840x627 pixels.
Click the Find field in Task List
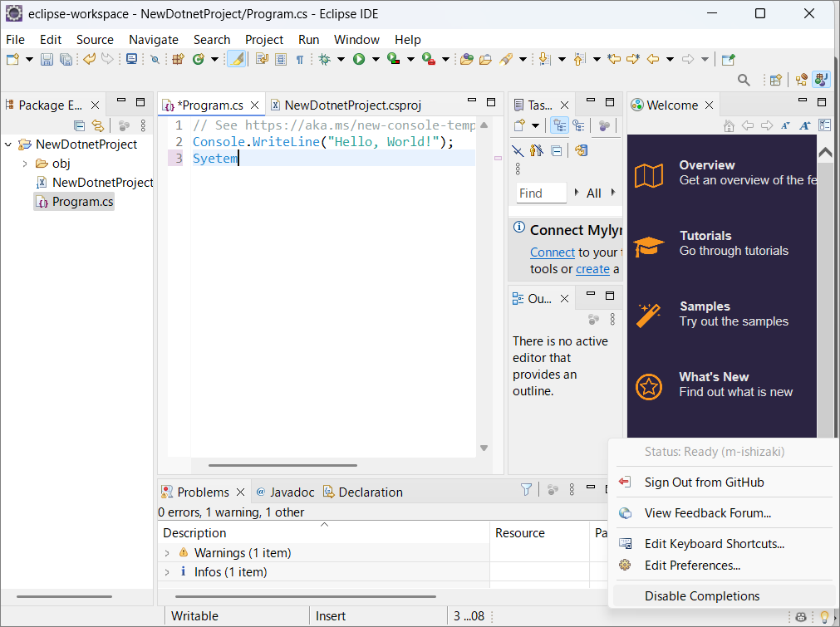(x=541, y=193)
